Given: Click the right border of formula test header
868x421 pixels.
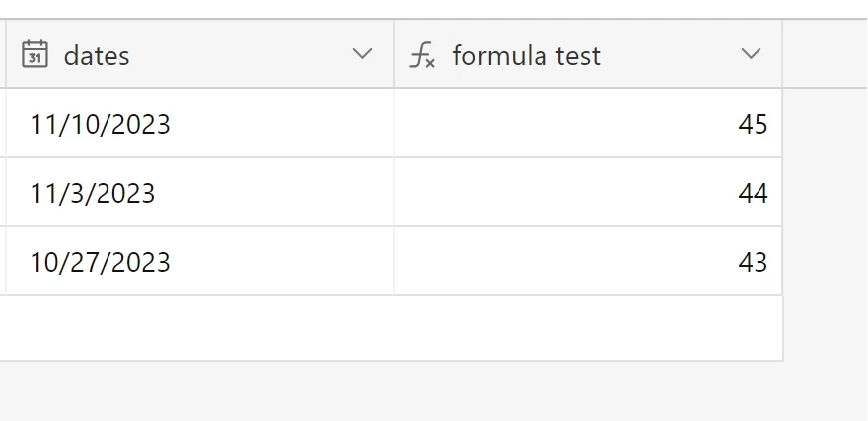Looking at the screenshot, I should click(782, 53).
